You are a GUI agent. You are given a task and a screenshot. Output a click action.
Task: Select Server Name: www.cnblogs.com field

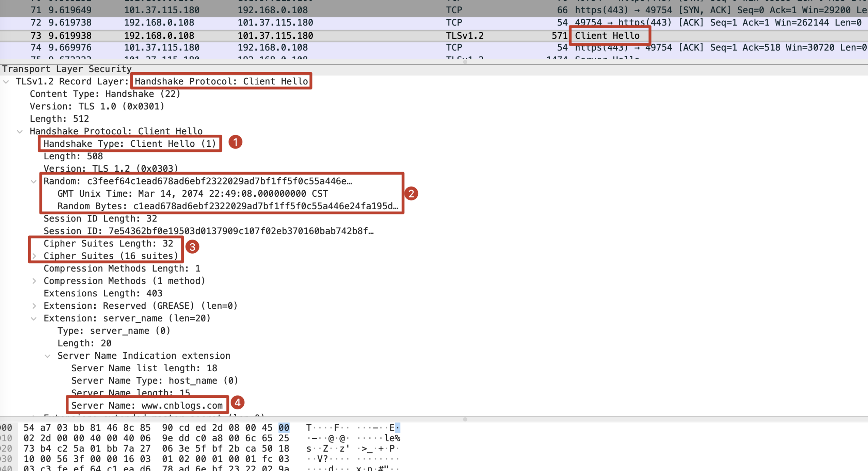click(147, 406)
